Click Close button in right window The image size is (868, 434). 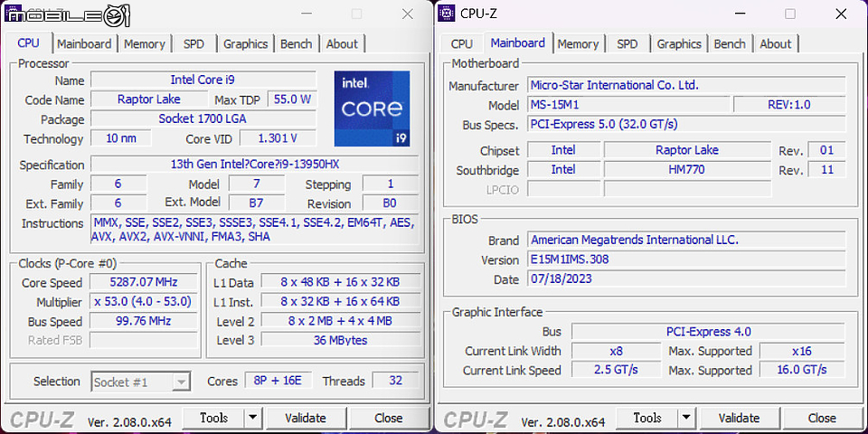(x=822, y=418)
